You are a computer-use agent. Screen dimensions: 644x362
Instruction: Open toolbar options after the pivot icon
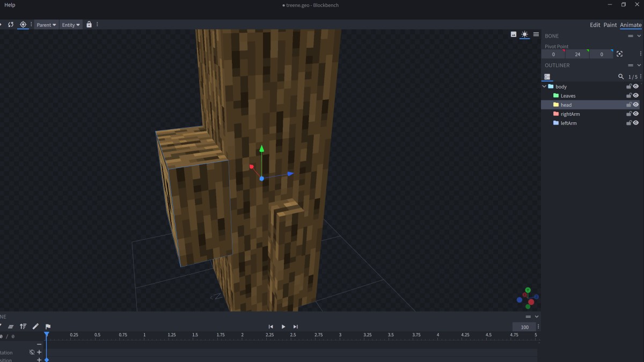point(31,25)
